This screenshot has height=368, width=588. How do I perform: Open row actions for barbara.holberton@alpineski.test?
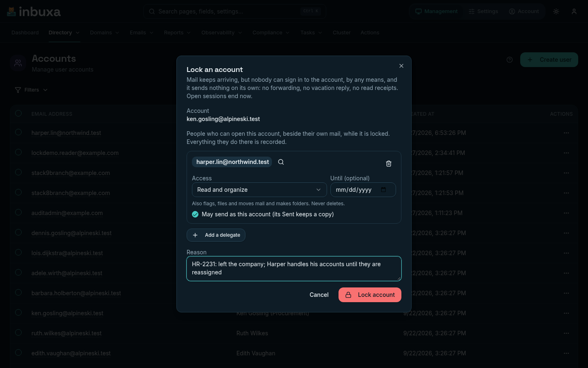point(566,293)
